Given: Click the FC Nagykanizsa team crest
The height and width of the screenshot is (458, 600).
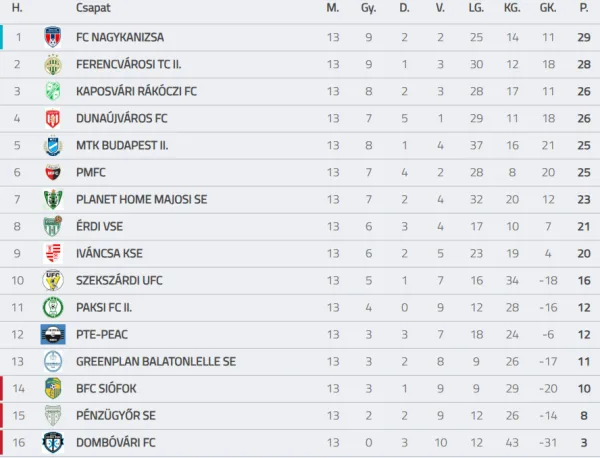Looking at the screenshot, I should [53, 38].
